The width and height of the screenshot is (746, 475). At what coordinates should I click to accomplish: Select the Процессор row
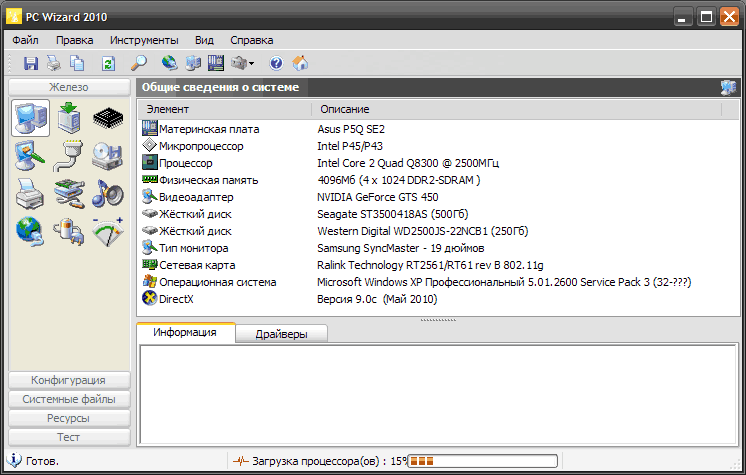tap(438, 163)
